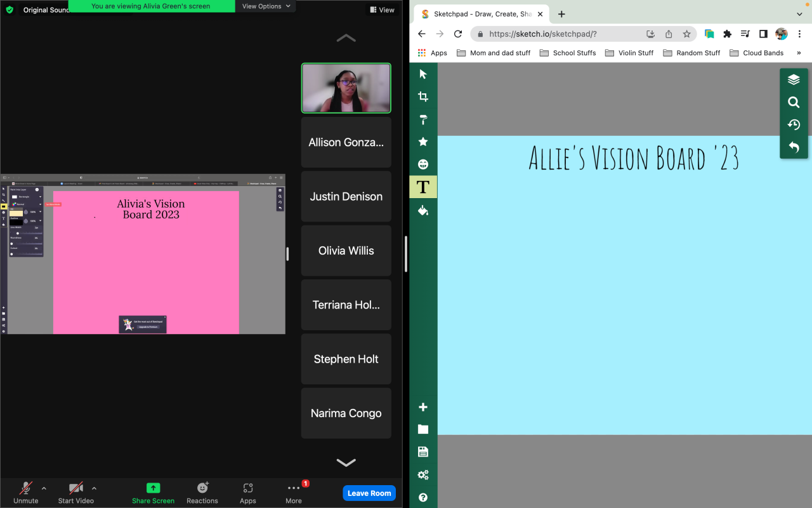
Task: Select Allison Gonza... participant tile
Action: click(346, 142)
